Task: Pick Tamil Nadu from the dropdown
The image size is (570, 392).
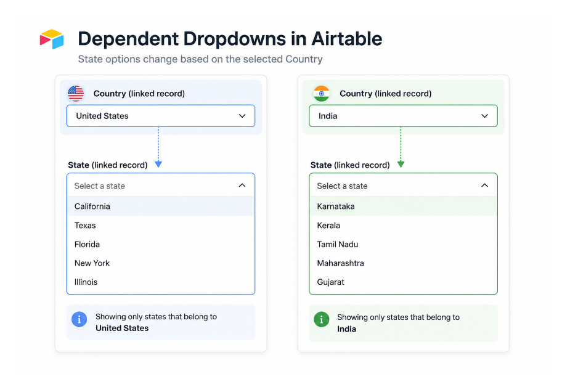Action: pyautogui.click(x=403, y=244)
